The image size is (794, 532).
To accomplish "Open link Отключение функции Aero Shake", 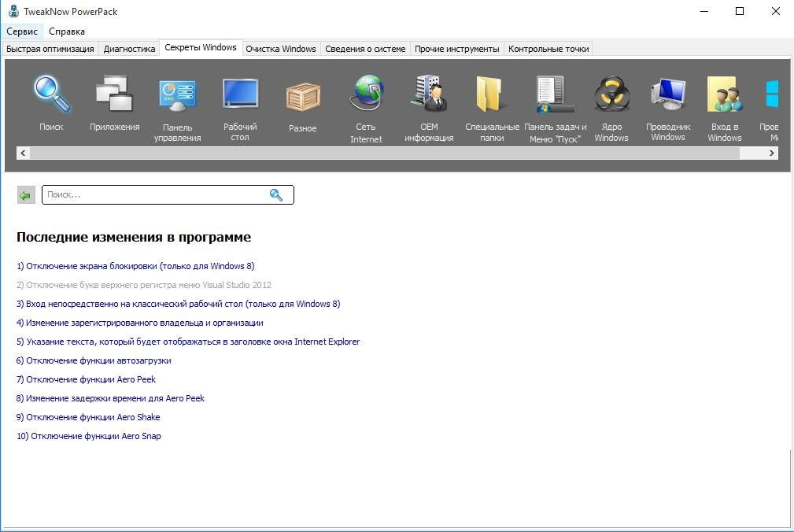I will click(88, 417).
